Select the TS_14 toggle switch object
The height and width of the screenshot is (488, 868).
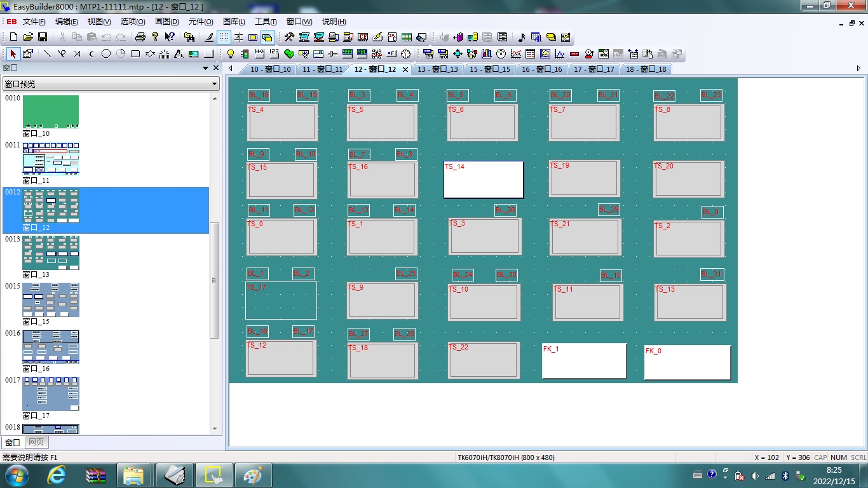(x=483, y=180)
